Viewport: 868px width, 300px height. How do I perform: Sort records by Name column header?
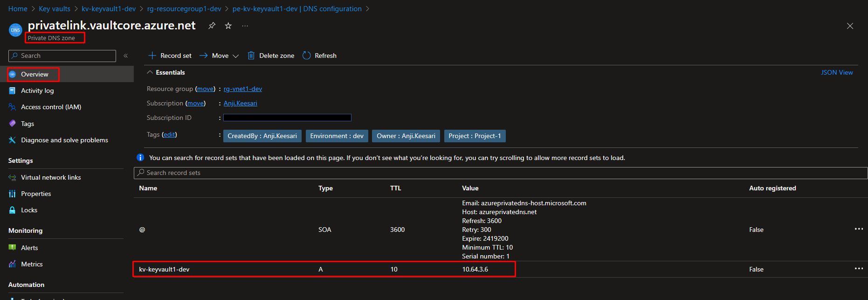(148, 188)
